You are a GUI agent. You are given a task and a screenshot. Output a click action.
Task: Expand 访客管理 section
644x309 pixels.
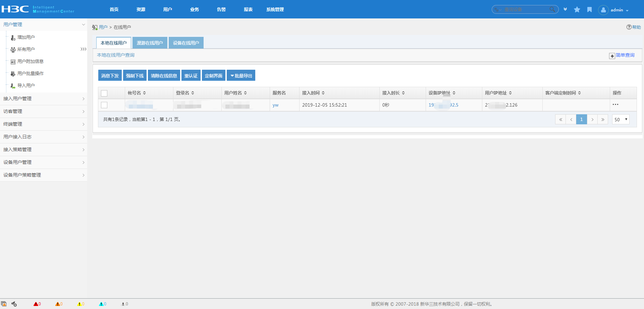click(44, 111)
